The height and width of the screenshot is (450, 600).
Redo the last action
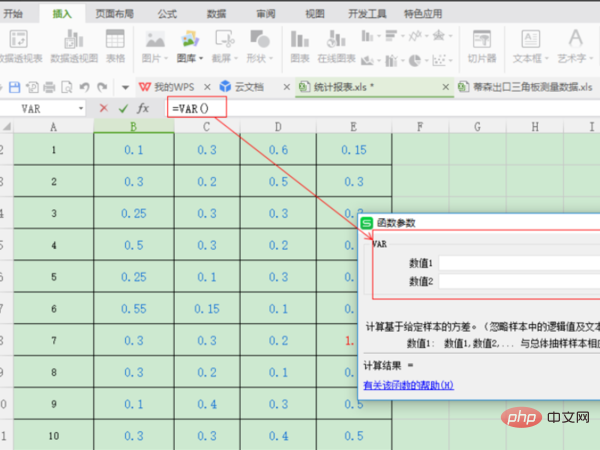pos(102,87)
